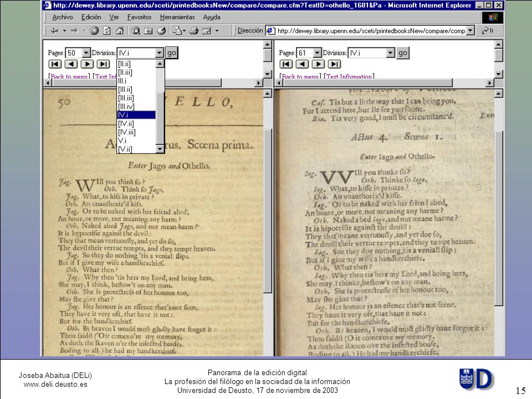Select [IV.ii] in division list

tap(136, 124)
